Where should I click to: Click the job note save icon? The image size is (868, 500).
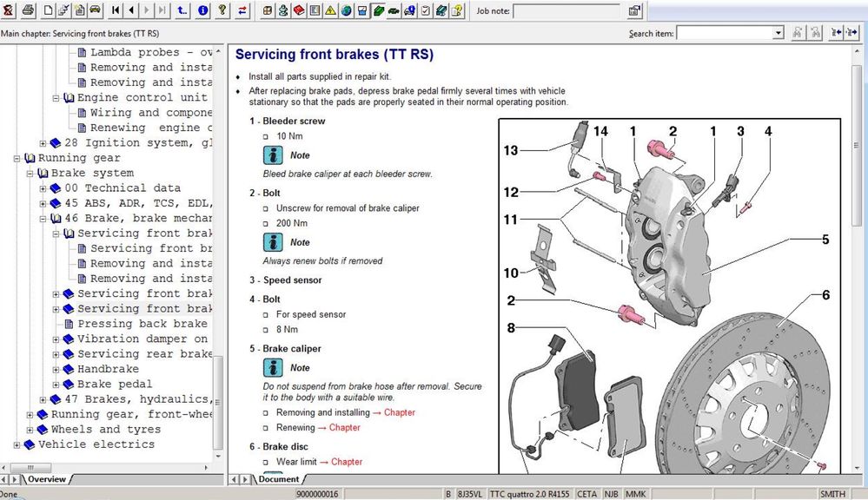(x=634, y=10)
